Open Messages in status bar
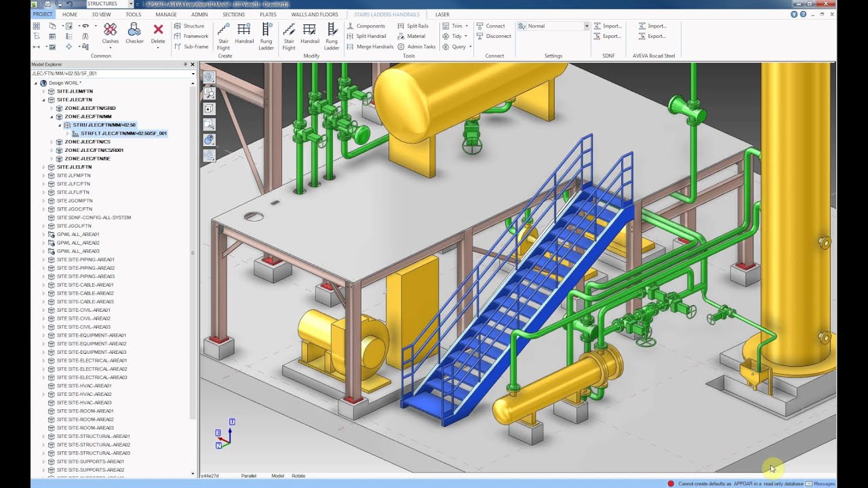 click(x=821, y=483)
